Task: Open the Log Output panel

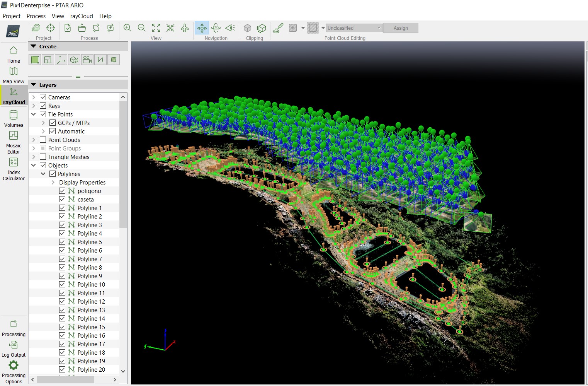Action: [x=14, y=349]
